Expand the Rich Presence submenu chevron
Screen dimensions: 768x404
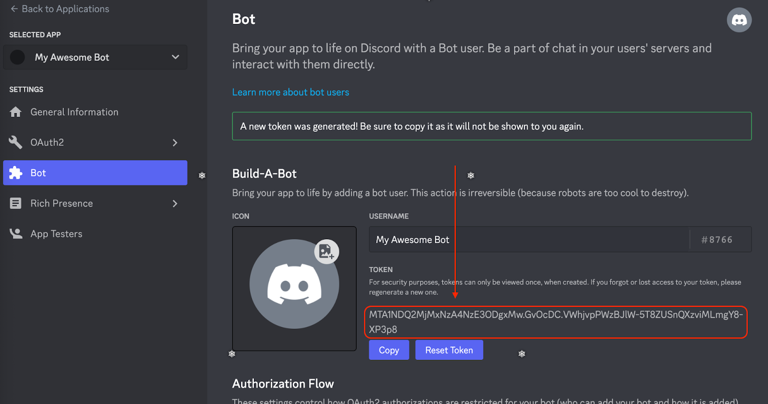pos(175,203)
